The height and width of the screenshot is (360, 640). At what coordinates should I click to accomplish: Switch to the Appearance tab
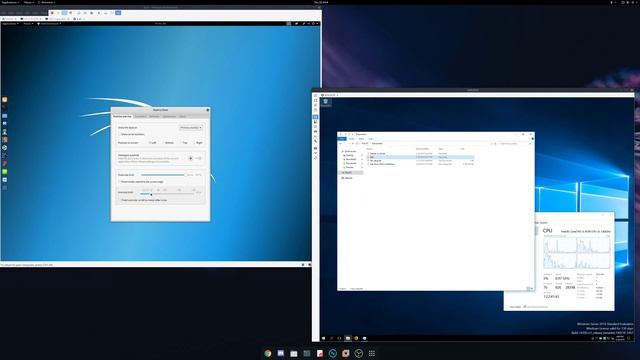click(x=169, y=117)
